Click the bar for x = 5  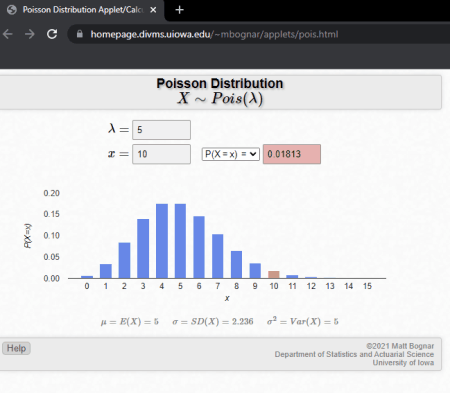[180, 241]
